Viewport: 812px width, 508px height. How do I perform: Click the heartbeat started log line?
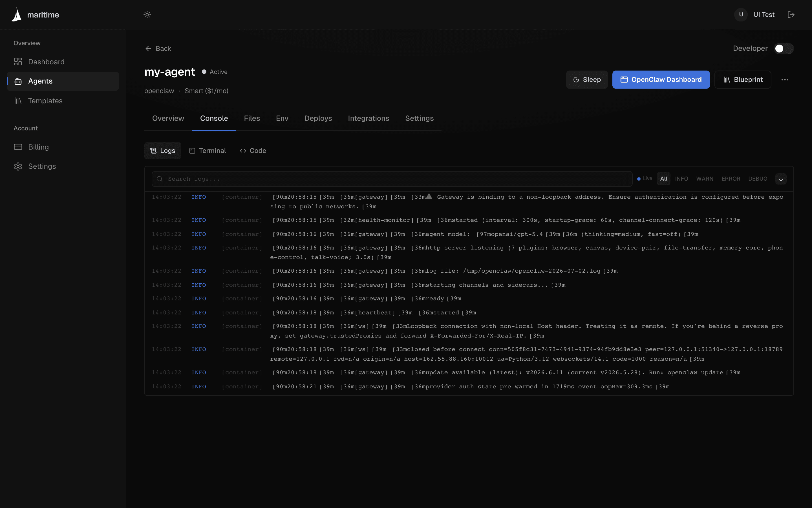pos(469,312)
